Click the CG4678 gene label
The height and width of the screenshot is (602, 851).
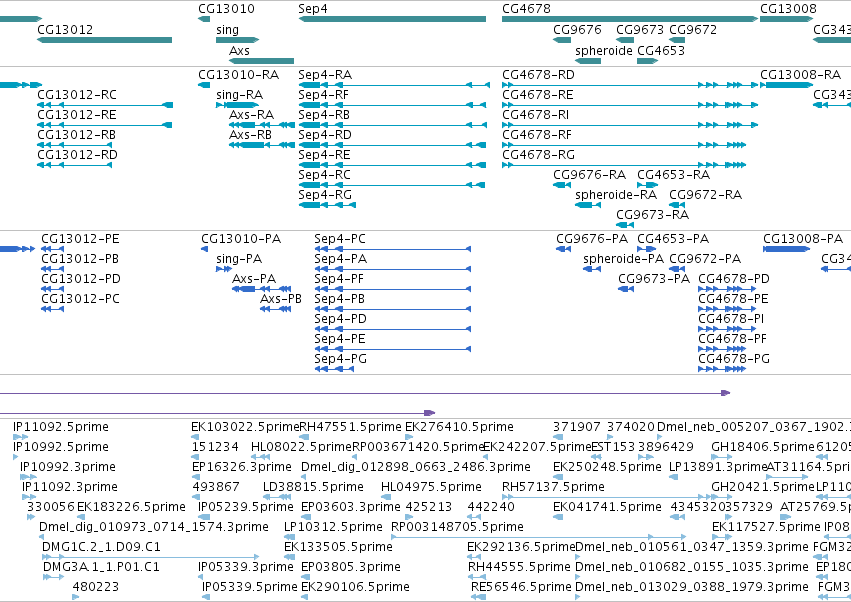point(526,9)
